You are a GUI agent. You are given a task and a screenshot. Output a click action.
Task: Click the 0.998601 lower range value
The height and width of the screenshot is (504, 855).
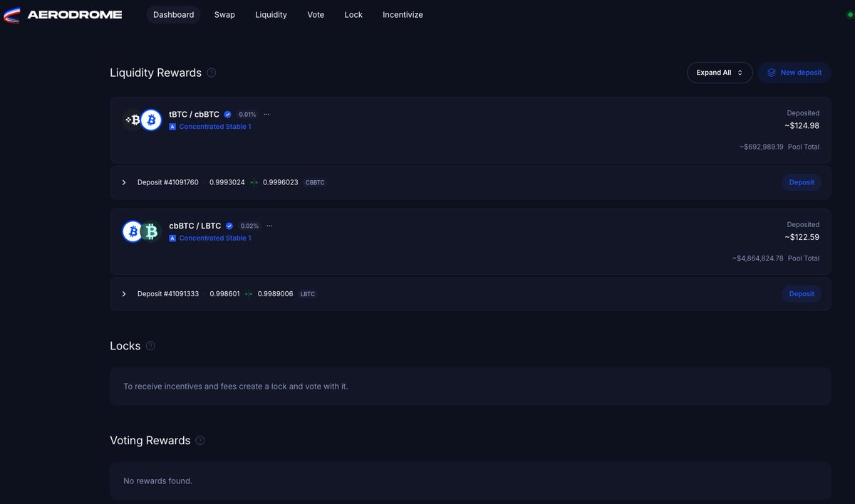coord(224,294)
